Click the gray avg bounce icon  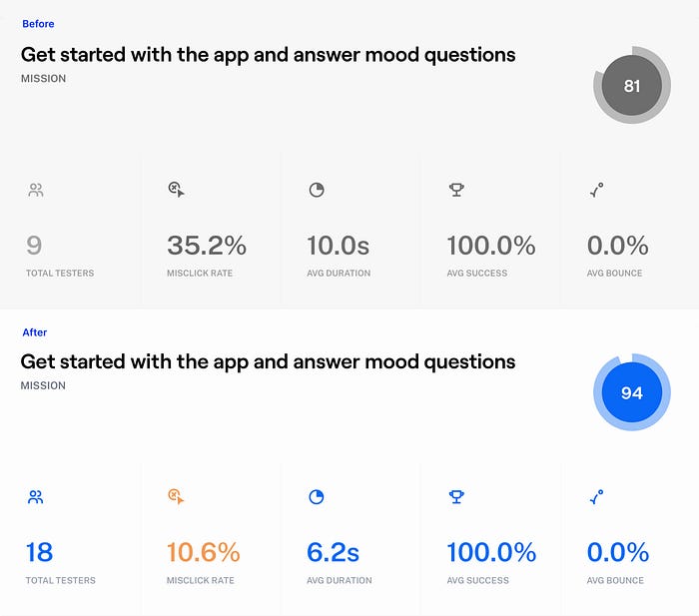597,190
